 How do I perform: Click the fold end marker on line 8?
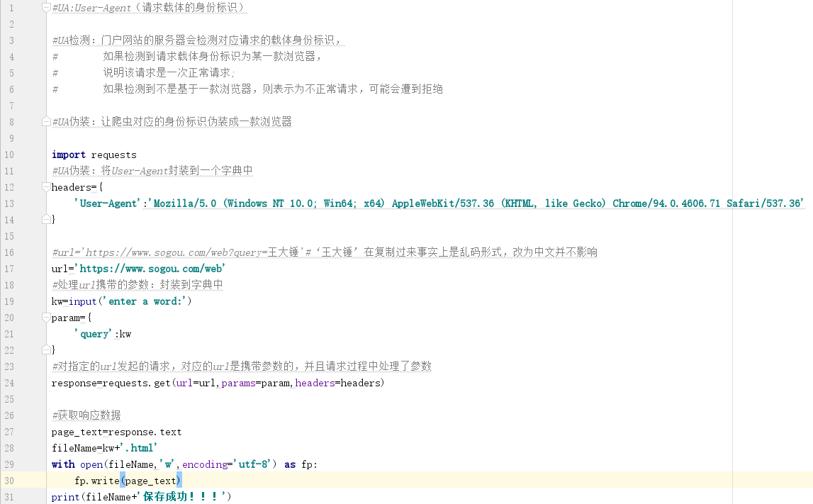coord(46,122)
